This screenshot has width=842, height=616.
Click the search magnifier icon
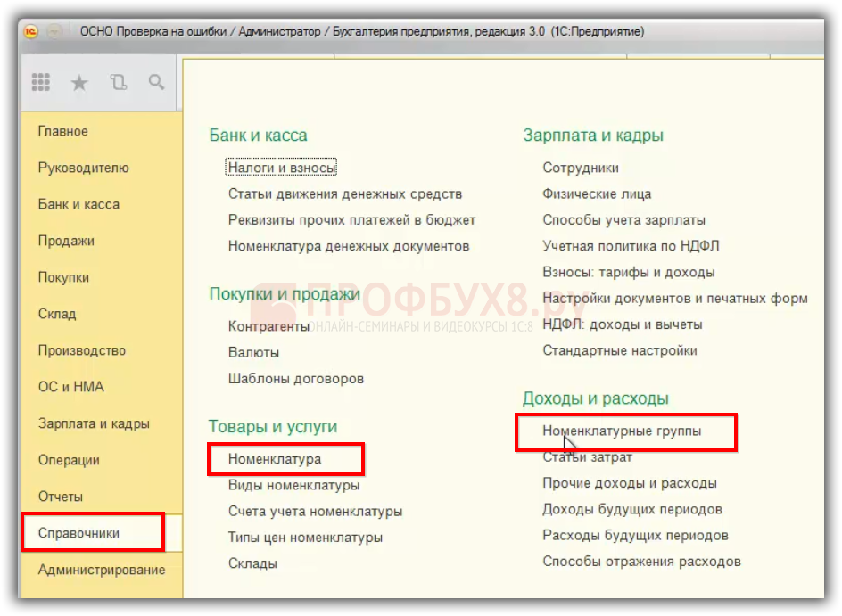(x=156, y=83)
